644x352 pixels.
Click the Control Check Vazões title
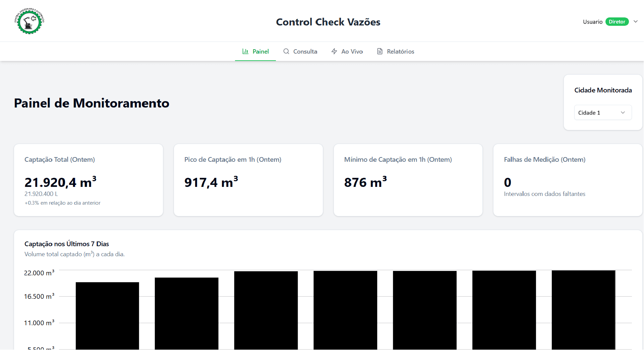pos(328,22)
